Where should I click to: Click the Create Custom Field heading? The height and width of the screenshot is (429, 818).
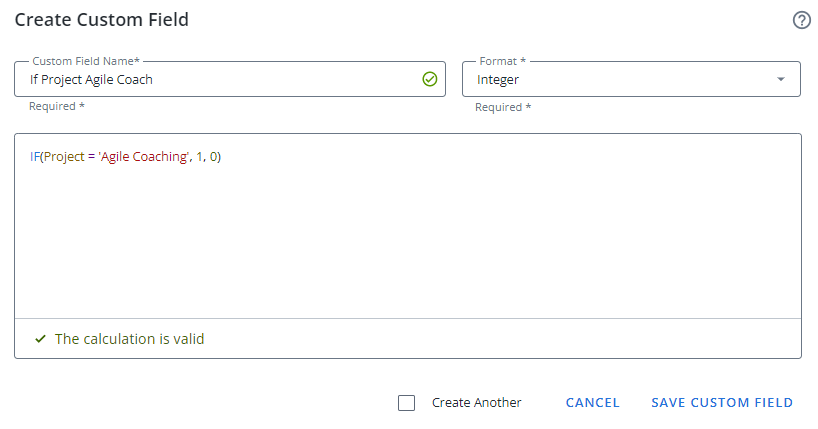tap(101, 20)
